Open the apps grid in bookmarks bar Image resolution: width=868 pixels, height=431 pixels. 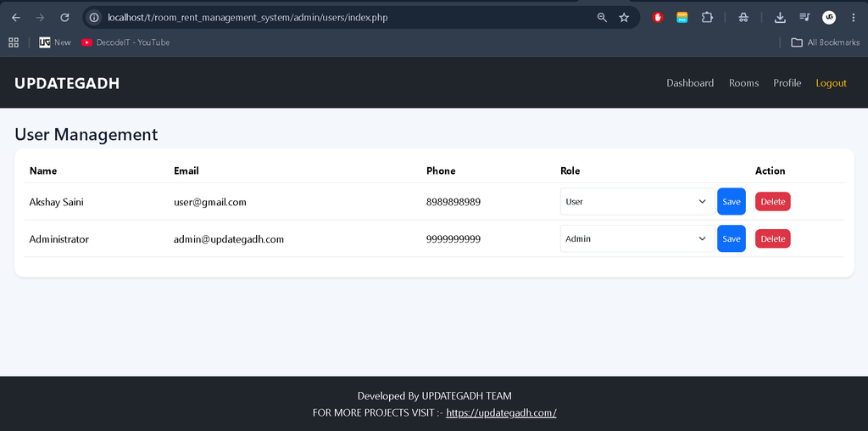[14, 42]
